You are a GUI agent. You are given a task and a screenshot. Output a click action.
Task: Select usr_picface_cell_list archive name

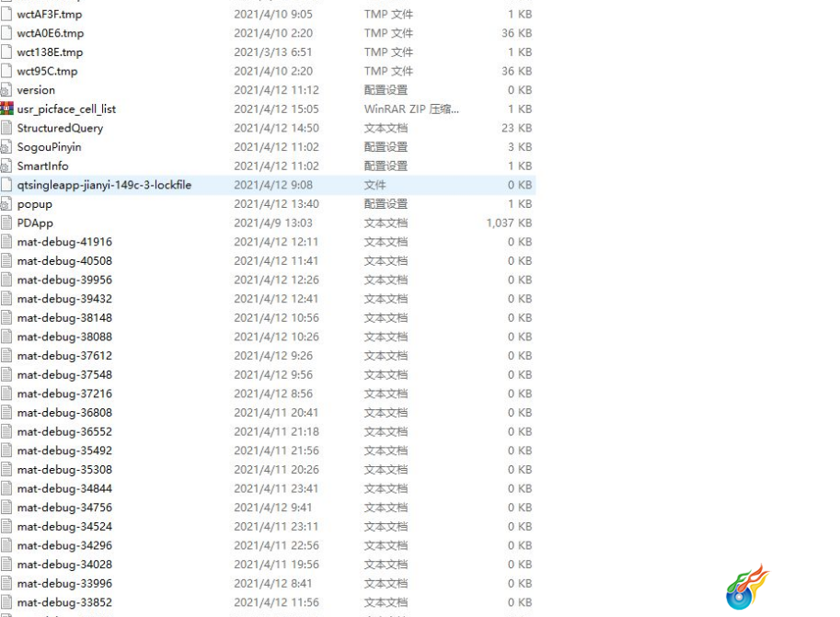pos(66,109)
